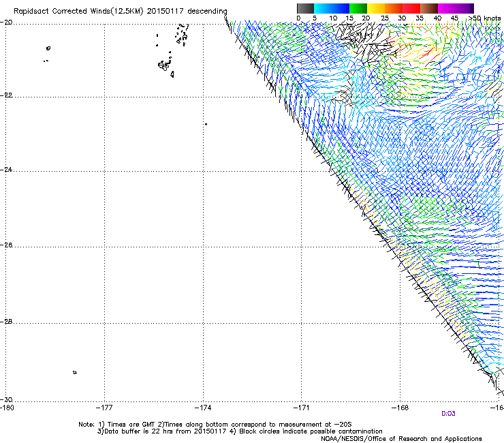Click the single island dot near -174 longitude
This screenshot has width=504, height=443.
[x=206, y=124]
